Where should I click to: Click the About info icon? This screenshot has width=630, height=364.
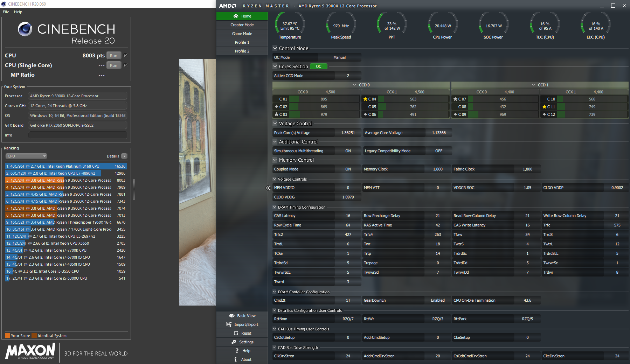[x=235, y=359]
